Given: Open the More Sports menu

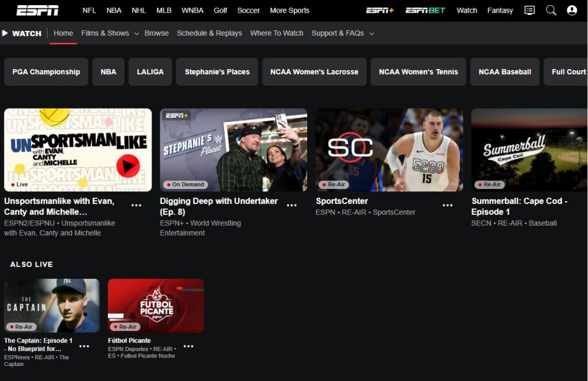Looking at the screenshot, I should pyautogui.click(x=289, y=10).
